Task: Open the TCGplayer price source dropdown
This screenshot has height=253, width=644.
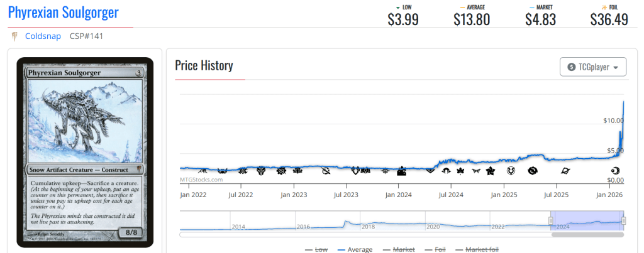Action: click(592, 67)
